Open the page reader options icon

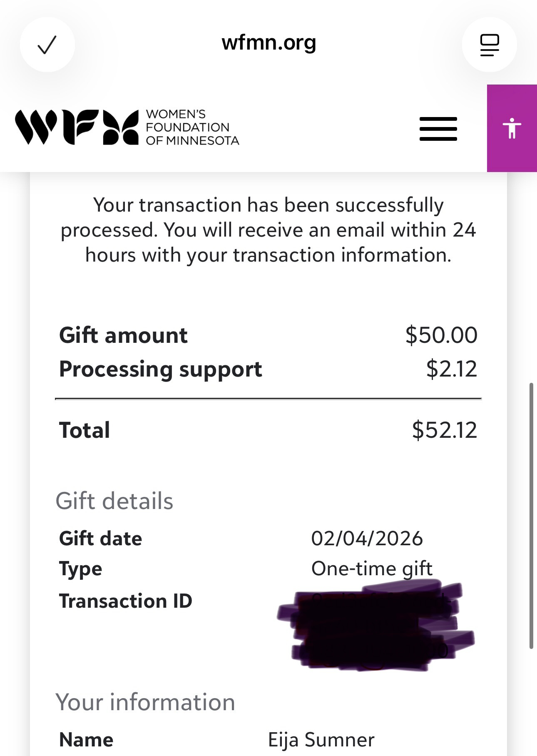pyautogui.click(x=489, y=45)
